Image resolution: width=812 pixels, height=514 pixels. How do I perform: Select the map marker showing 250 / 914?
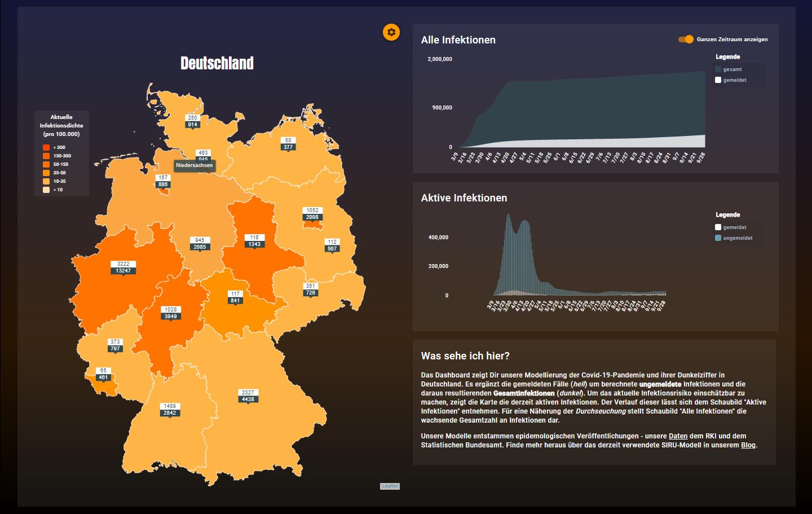click(x=193, y=121)
